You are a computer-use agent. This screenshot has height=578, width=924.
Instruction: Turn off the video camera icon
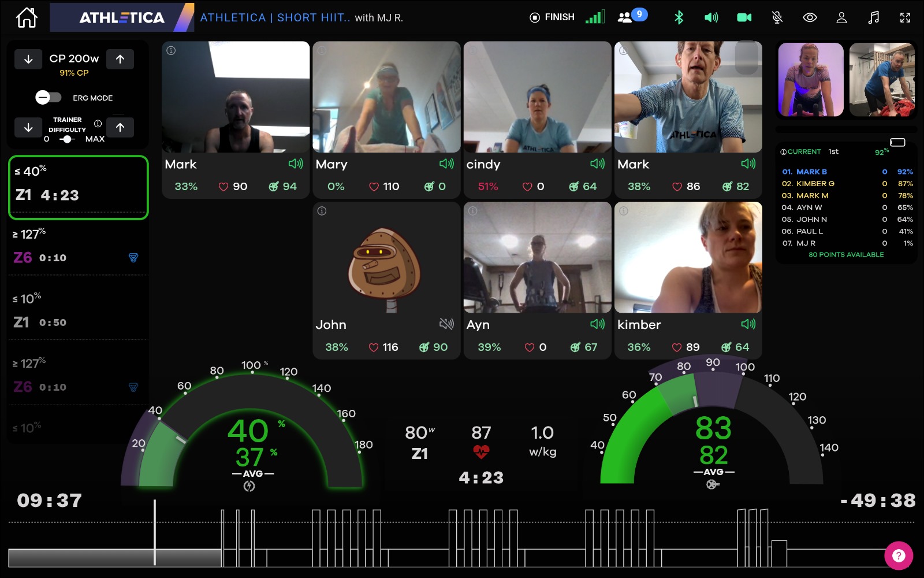[x=744, y=17]
